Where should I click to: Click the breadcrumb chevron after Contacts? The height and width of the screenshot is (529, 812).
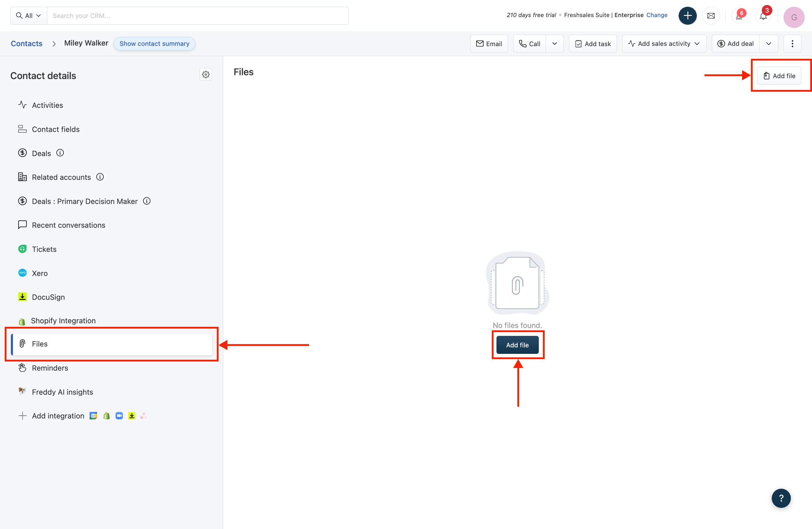click(54, 44)
